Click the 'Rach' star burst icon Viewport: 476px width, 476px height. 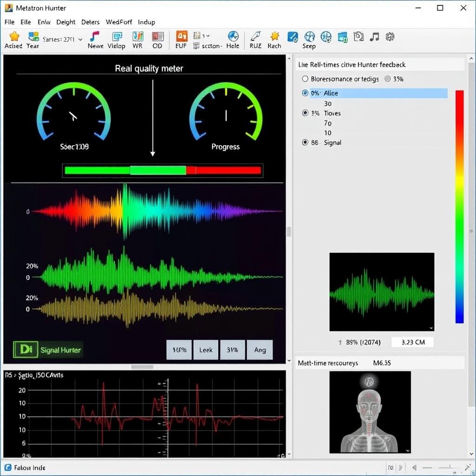pyautogui.click(x=274, y=37)
